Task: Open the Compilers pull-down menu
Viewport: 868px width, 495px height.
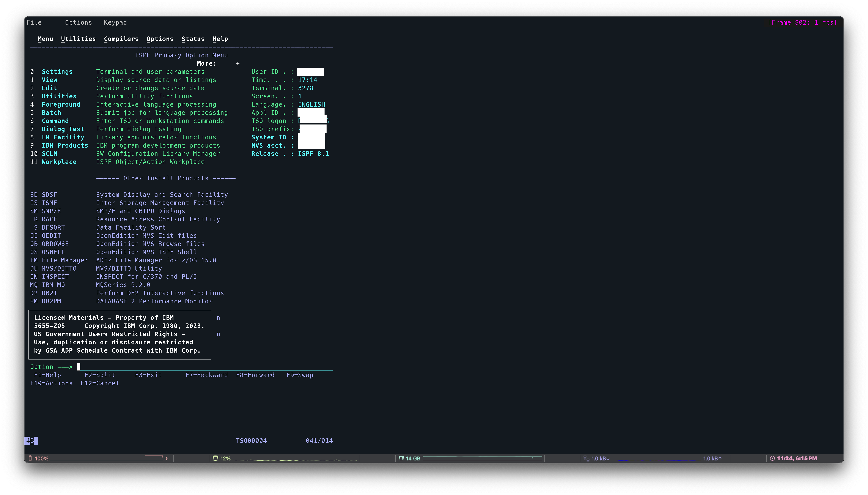Action: [121, 39]
